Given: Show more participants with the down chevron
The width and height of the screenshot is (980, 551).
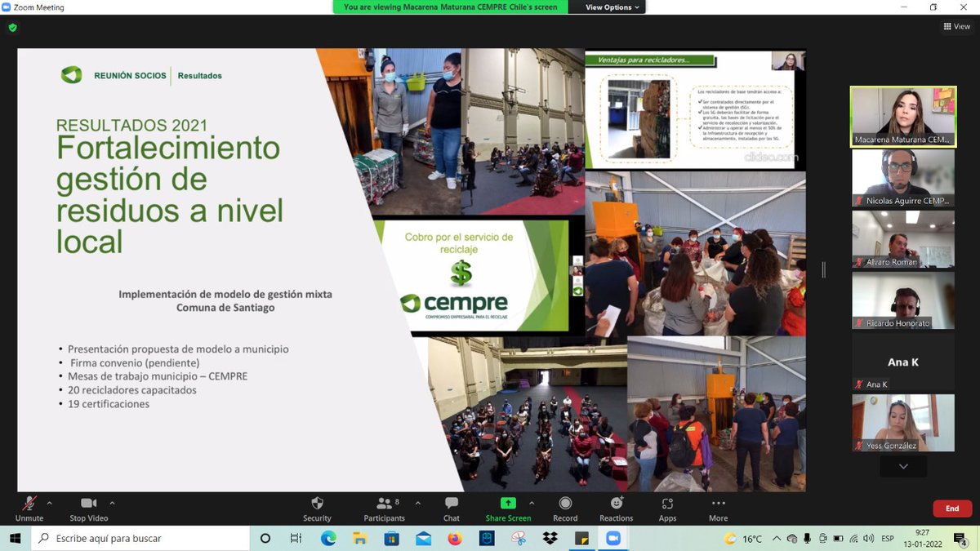Looking at the screenshot, I should [x=903, y=466].
